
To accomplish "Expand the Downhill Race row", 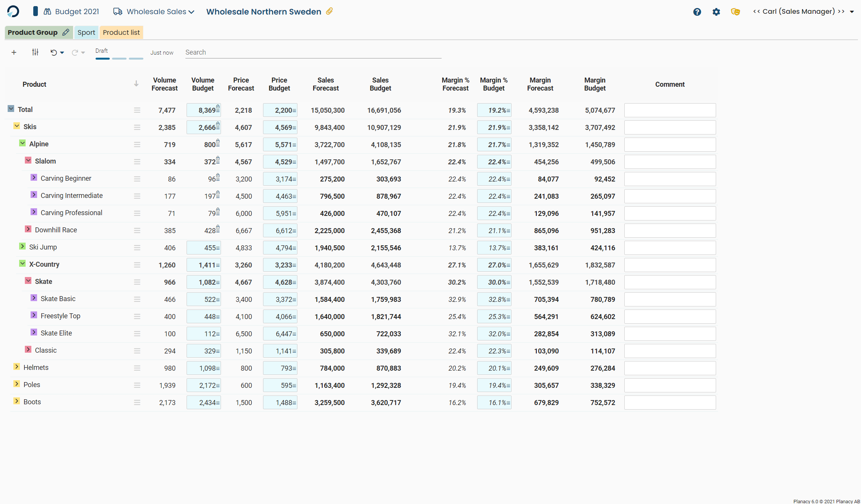I will [x=28, y=229].
